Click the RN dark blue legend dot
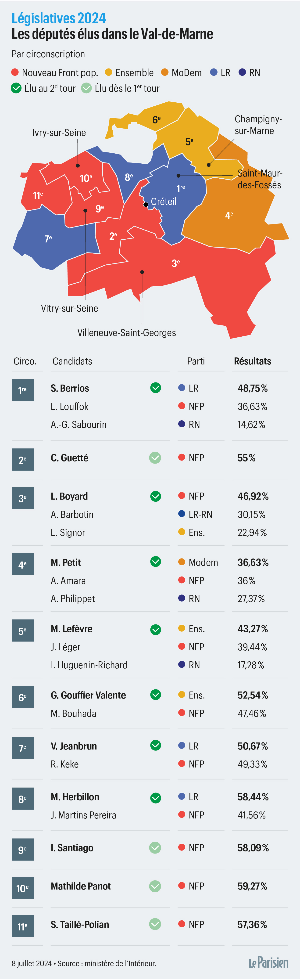Image resolution: width=300 pixels, height=980 pixels. [x=242, y=72]
